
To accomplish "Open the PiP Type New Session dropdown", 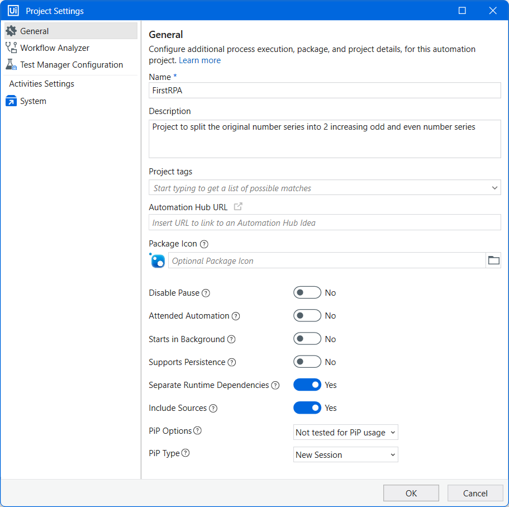I will coord(346,455).
